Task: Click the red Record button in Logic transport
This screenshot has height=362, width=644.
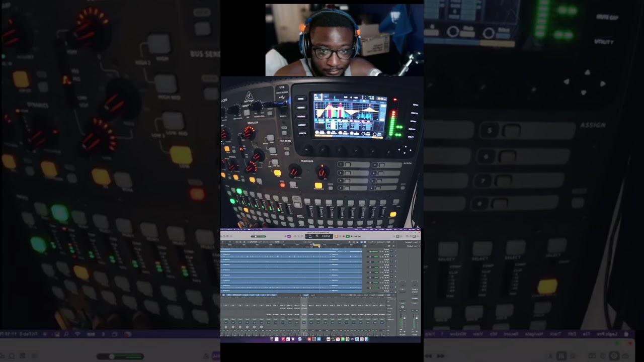Action: click(x=344, y=236)
